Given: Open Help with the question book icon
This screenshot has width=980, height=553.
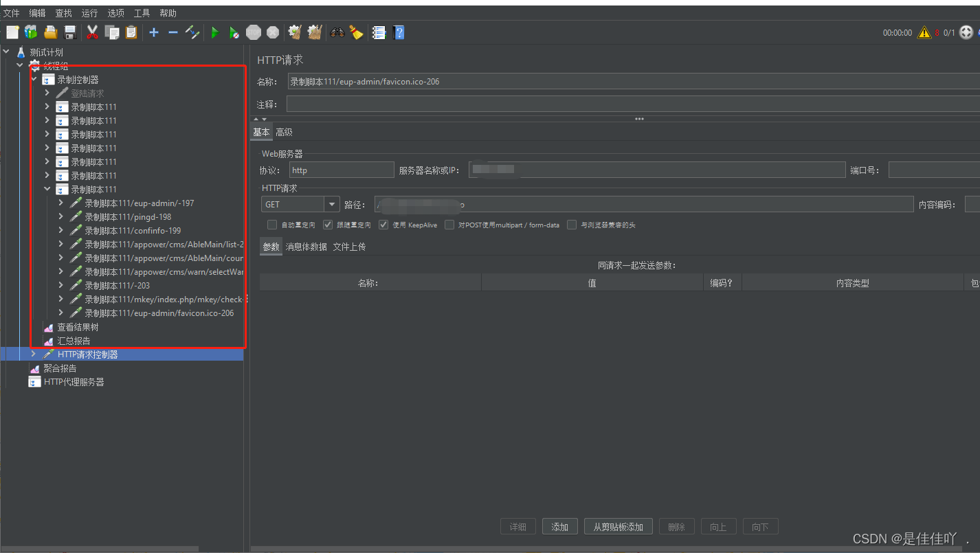Looking at the screenshot, I should (x=398, y=32).
